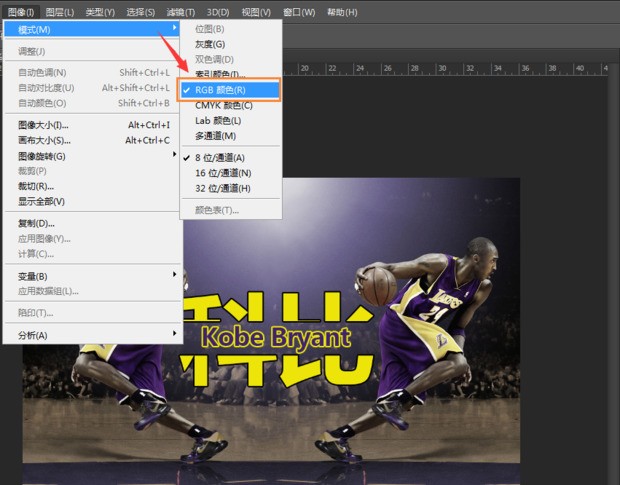The height and width of the screenshot is (485, 620).
Task: Open the 窗口(W) window menu
Action: click(x=299, y=12)
